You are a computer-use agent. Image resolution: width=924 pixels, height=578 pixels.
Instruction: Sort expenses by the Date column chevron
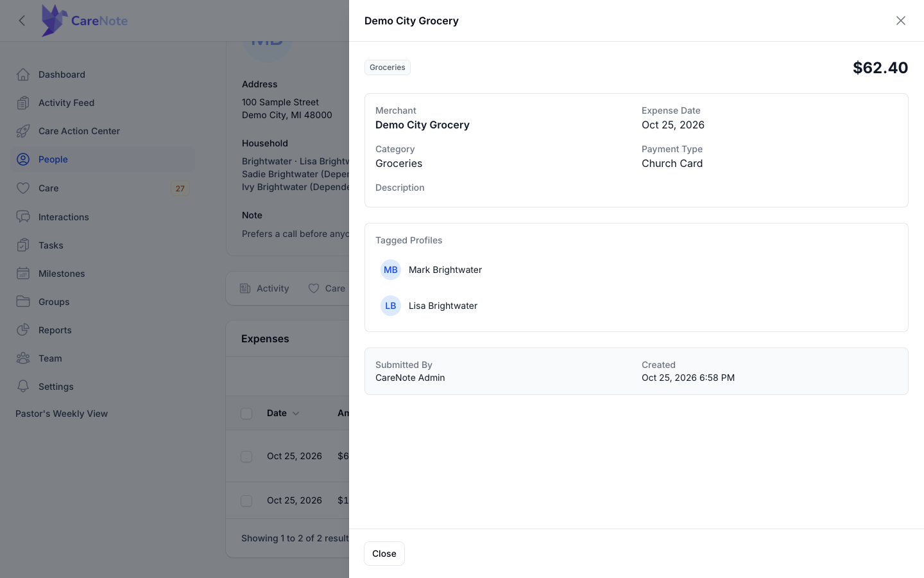[x=296, y=414]
